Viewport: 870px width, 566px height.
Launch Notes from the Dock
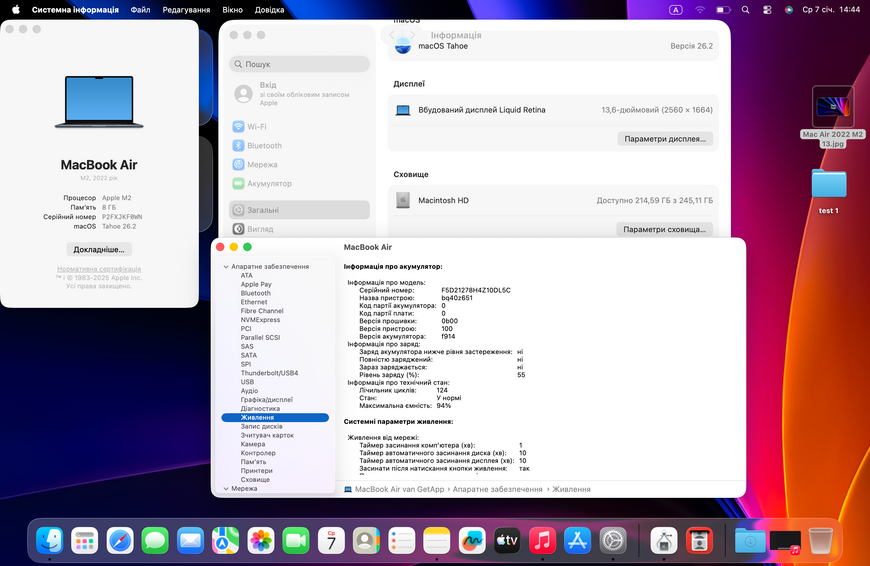click(437, 540)
